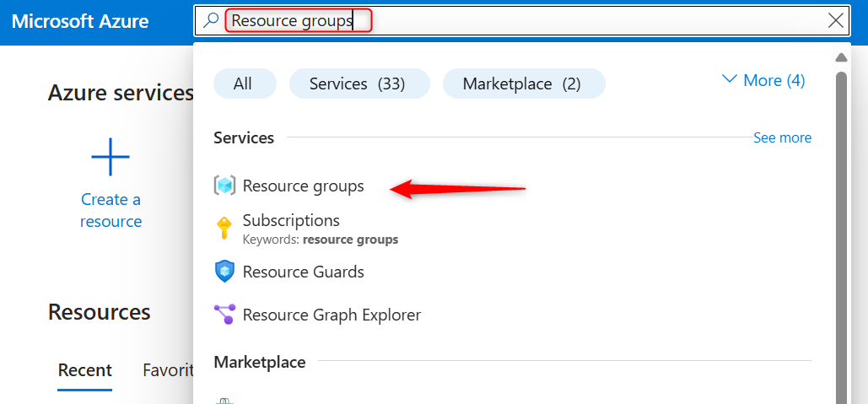Click the Azure services heading
This screenshot has height=404, width=868.
(x=121, y=93)
